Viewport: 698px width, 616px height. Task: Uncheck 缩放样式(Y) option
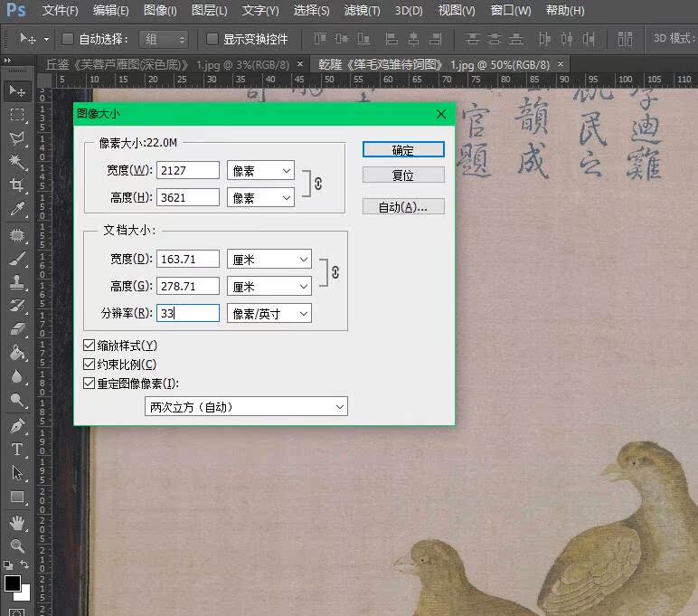pyautogui.click(x=89, y=346)
